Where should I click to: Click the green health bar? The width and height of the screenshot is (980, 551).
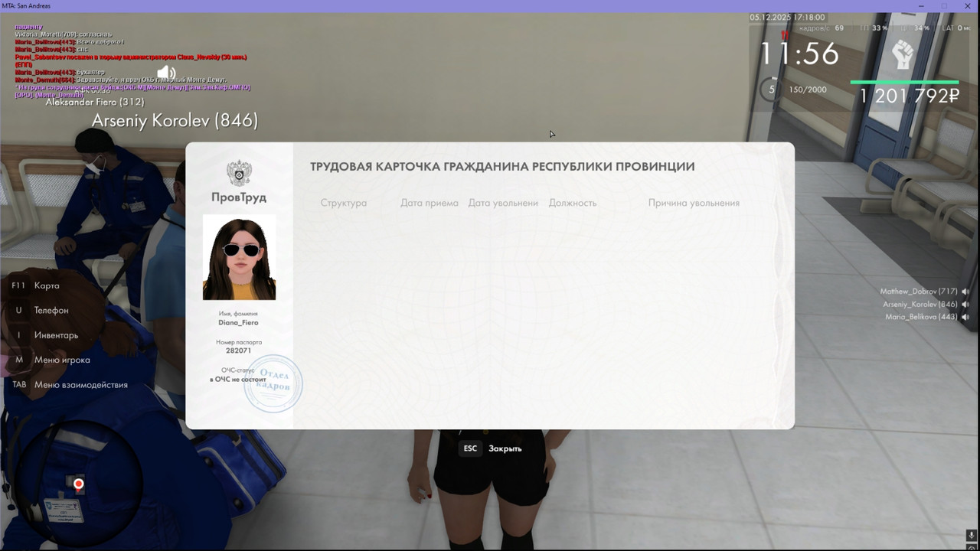(x=903, y=83)
